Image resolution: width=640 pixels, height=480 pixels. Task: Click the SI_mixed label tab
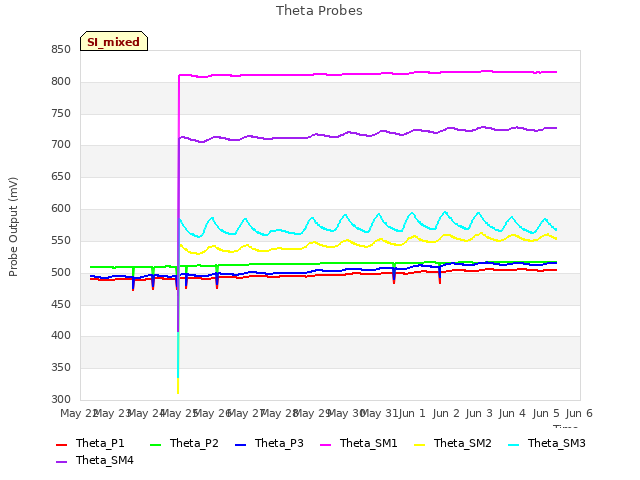(x=114, y=41)
